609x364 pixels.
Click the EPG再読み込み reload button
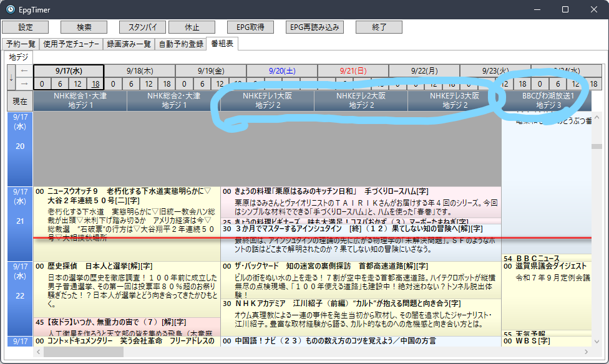315,27
